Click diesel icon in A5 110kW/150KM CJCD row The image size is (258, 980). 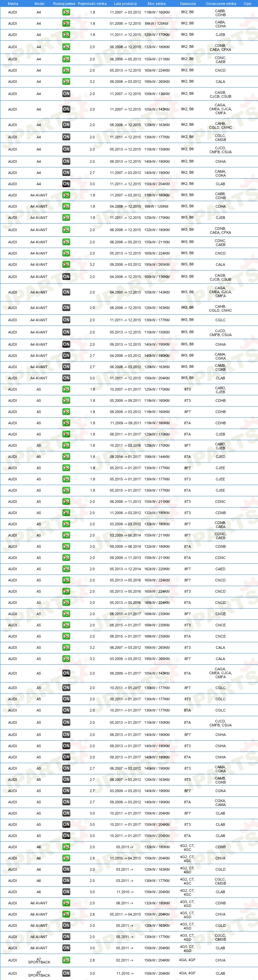pyautogui.click(x=66, y=722)
